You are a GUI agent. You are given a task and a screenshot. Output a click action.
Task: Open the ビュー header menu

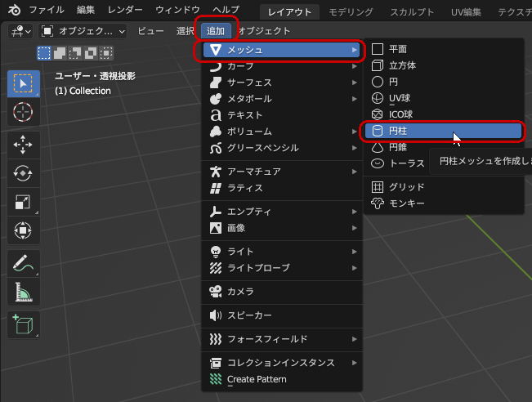(x=150, y=31)
